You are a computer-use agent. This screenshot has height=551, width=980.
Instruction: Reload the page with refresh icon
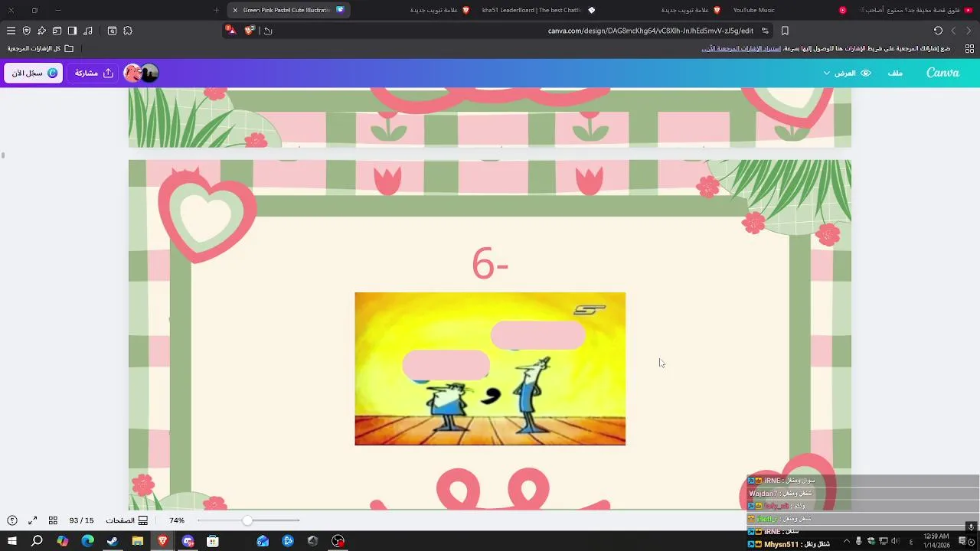(x=938, y=31)
